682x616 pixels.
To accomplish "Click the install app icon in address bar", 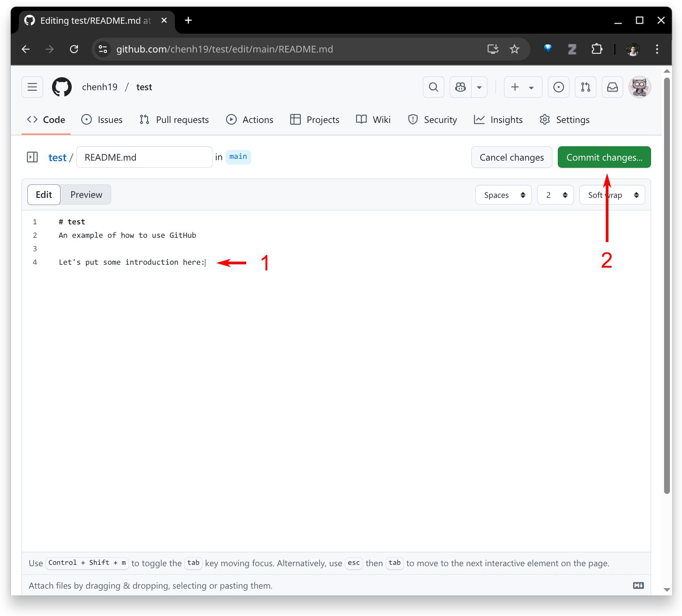I will click(493, 49).
